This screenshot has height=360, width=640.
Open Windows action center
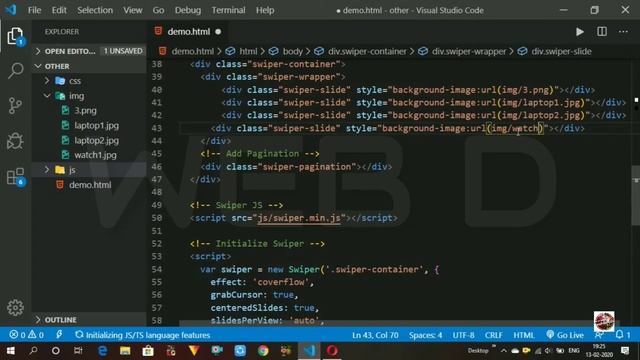tap(625, 351)
